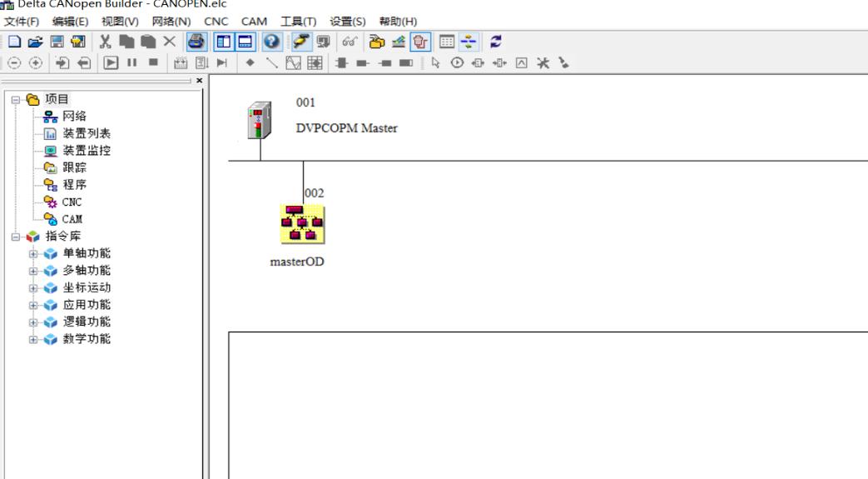Click the yellow folder download icon
Viewport: 868px width, 479px height.
pyautogui.click(x=377, y=42)
